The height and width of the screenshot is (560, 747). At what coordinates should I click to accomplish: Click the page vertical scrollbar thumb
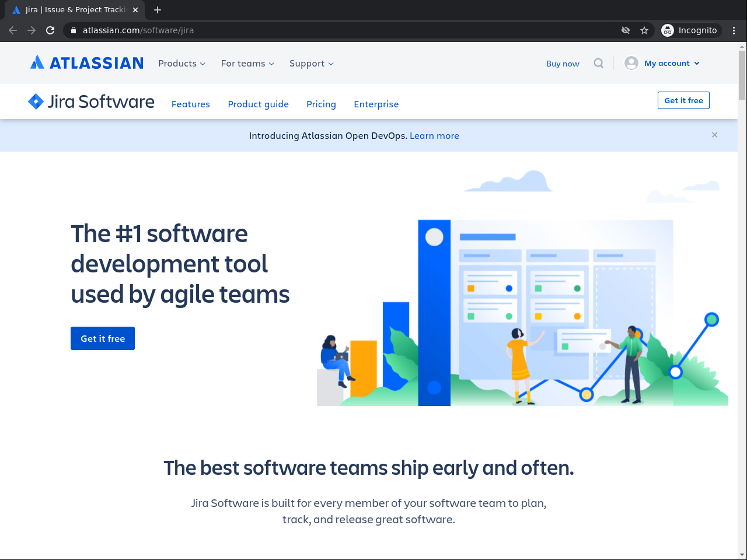(x=742, y=75)
